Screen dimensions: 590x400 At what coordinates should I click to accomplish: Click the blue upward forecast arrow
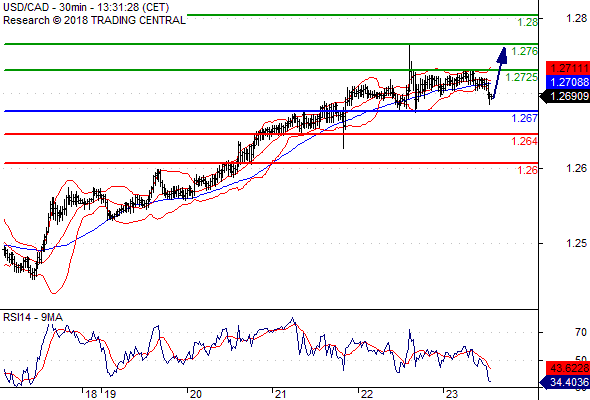pyautogui.click(x=500, y=73)
